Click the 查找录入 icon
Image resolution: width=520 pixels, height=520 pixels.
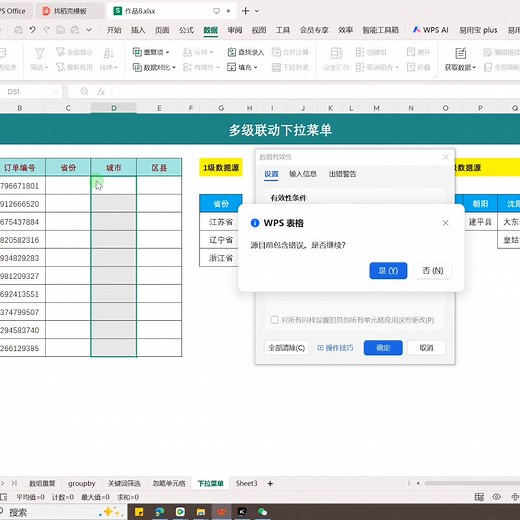pos(232,52)
